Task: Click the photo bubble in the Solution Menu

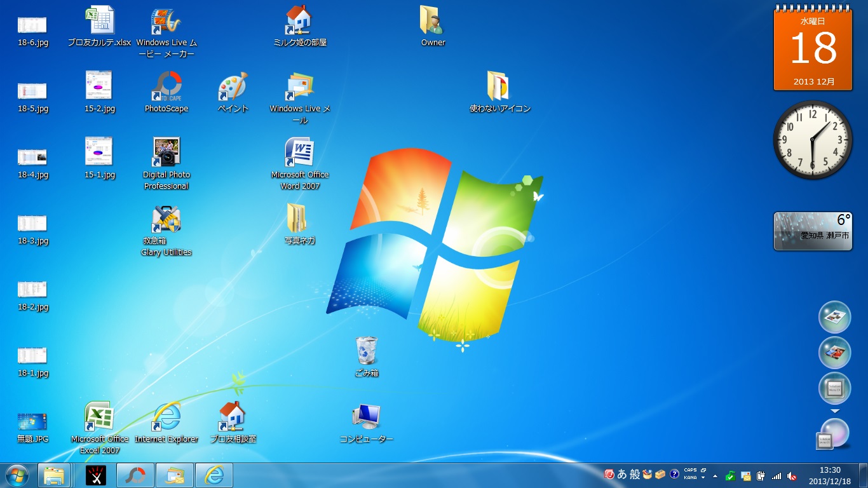Action: tap(834, 353)
